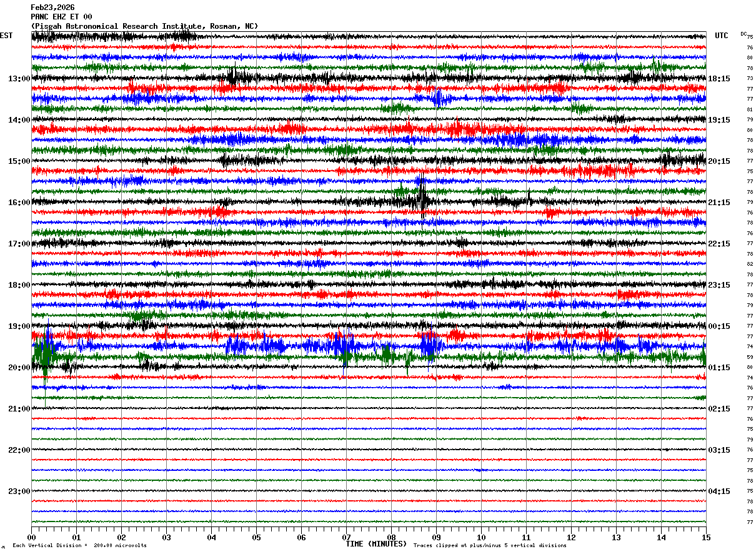Select the 20:00 EST time label
756x554 pixels.
point(19,368)
